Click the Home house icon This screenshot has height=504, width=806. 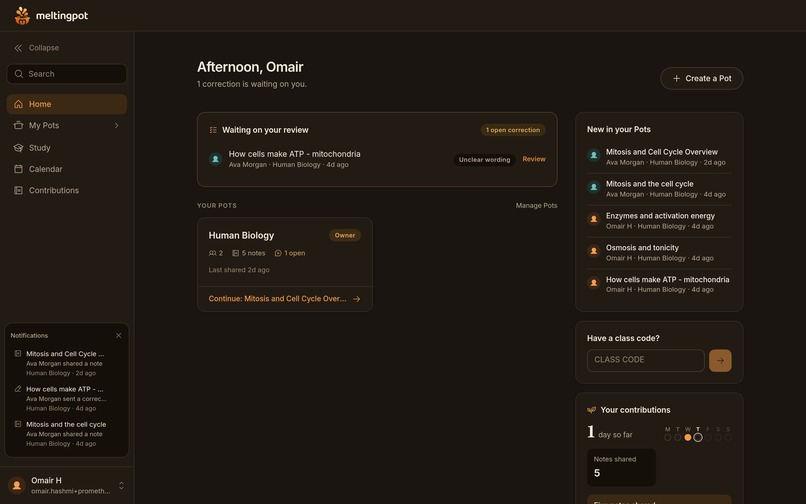click(x=19, y=104)
